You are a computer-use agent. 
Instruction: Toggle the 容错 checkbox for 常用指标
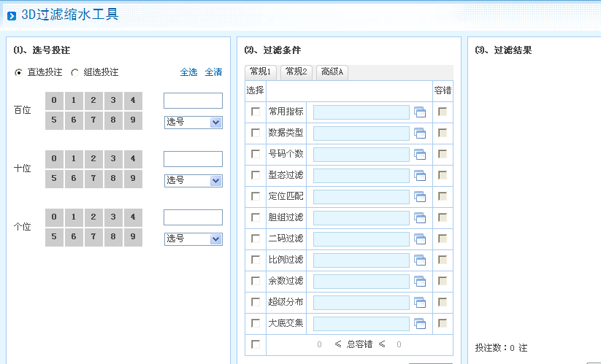click(443, 112)
